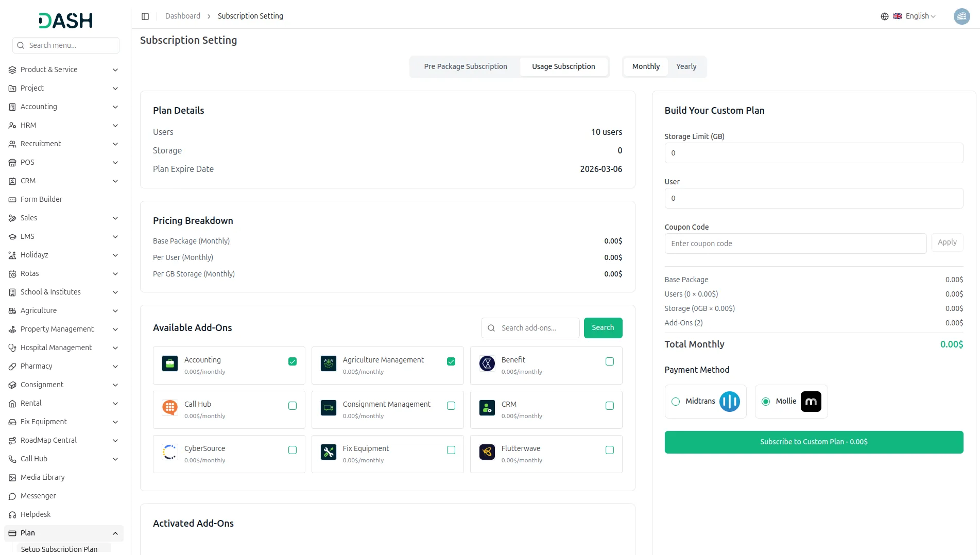Check the Consignment Management add-on checkbox
980x555 pixels.
click(451, 406)
